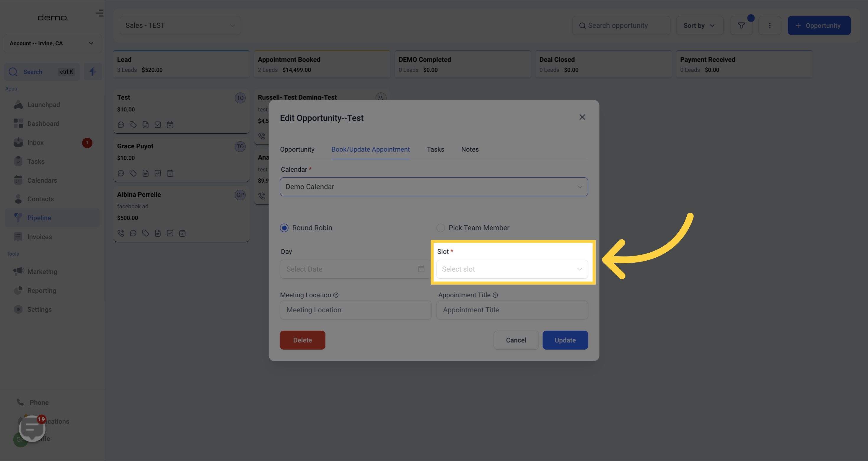Image resolution: width=868 pixels, height=461 pixels.
Task: Open the three-dot more options menu
Action: [769, 26]
